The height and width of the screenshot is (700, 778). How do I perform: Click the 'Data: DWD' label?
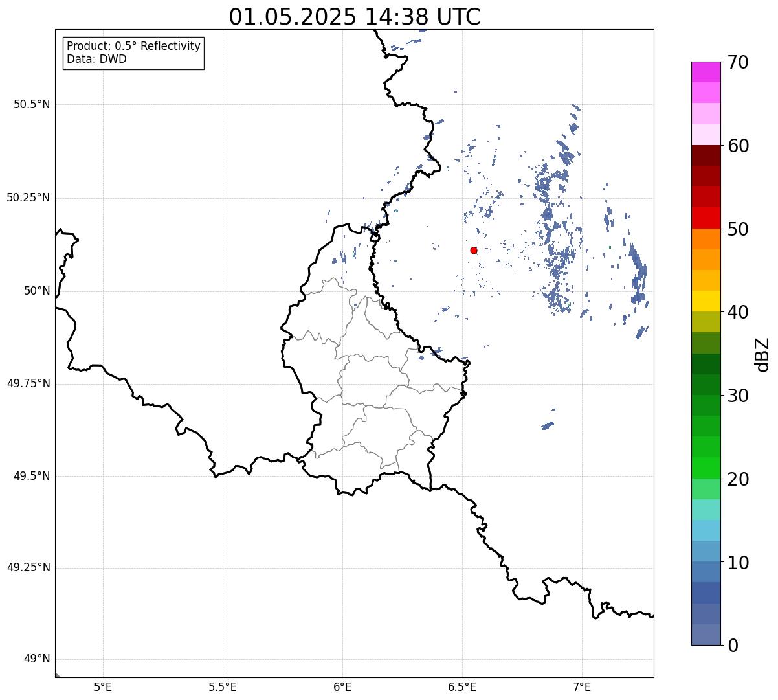(96, 60)
